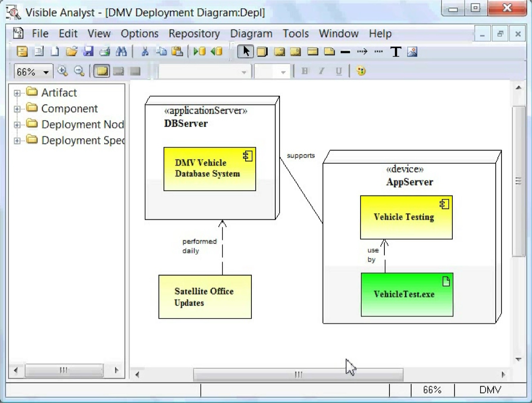Select the Deployment Specification box tool
Viewport: 532px width, 403px height.
click(x=312, y=52)
